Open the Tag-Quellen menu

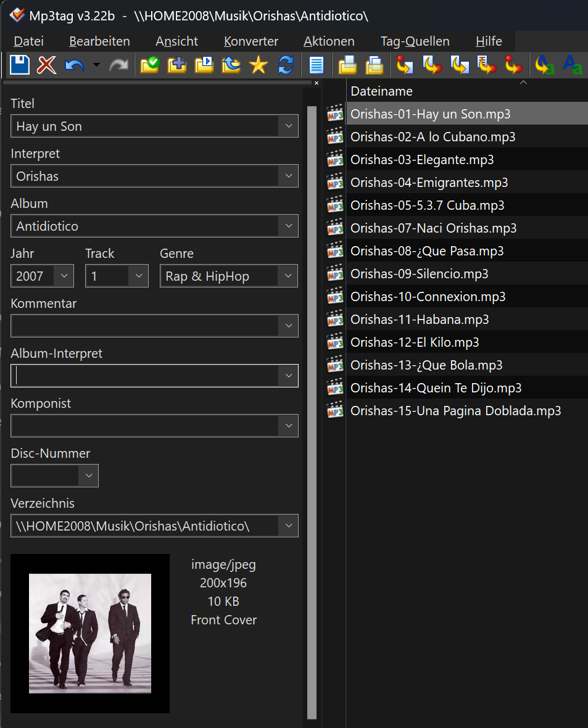point(415,41)
